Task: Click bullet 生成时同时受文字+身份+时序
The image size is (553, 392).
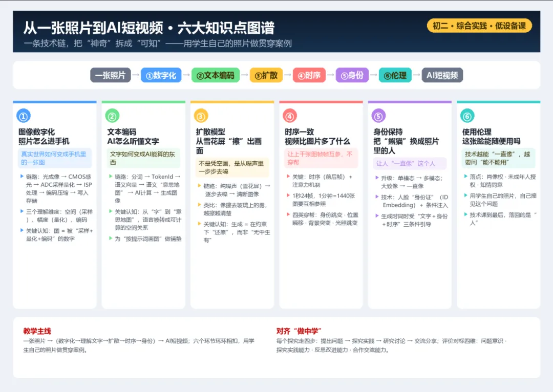Action: click(x=414, y=220)
